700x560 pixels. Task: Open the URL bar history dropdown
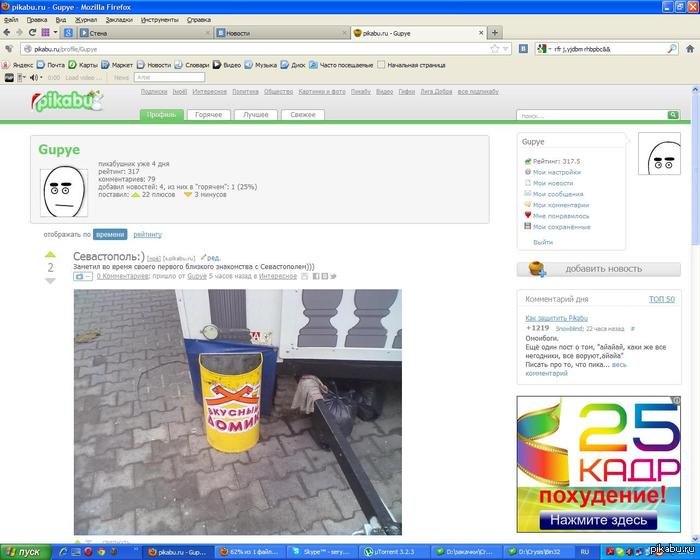click(508, 48)
